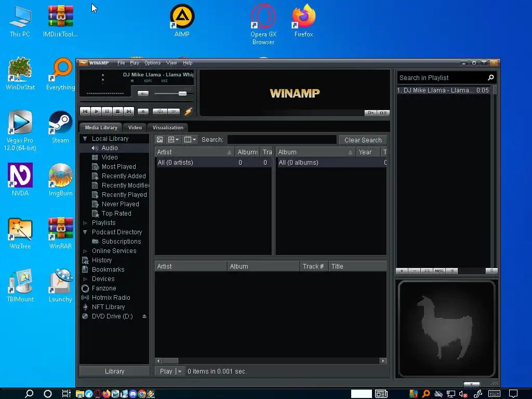
Task: Open the Play button dropdown arrow
Action: [180, 371]
